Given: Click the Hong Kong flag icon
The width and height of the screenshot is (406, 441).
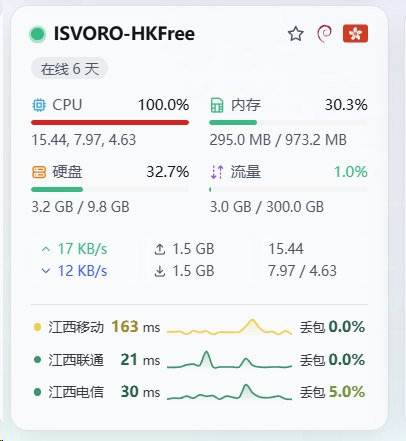Looking at the screenshot, I should pos(355,34).
